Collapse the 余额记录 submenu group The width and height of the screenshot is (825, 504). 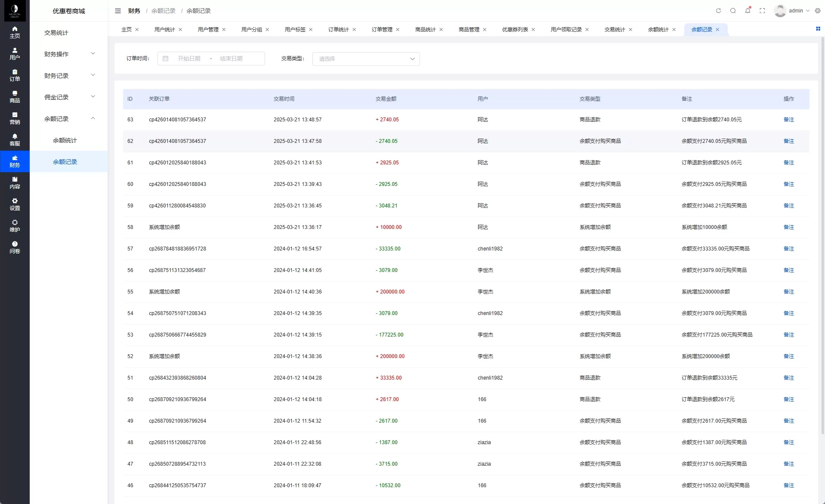[69, 119]
